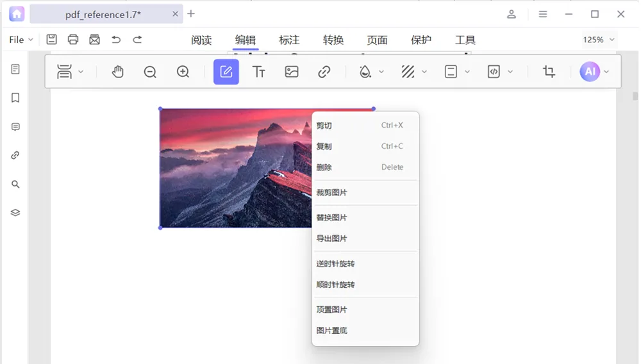Toggle the edit object tool

[226, 72]
